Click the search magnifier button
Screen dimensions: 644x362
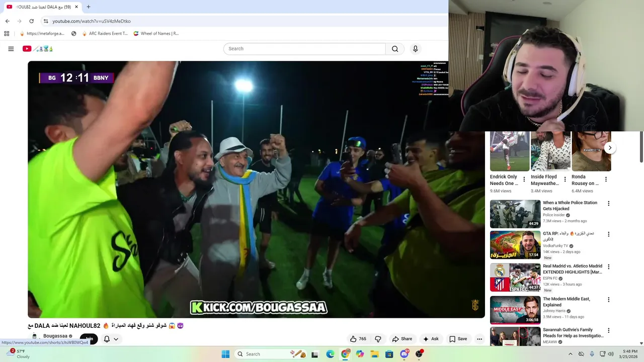(395, 49)
